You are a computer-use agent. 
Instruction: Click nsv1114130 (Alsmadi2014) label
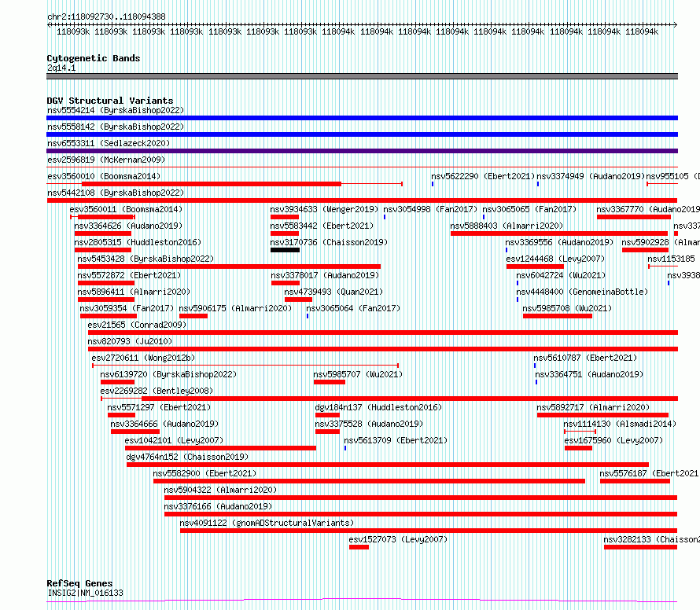tap(620, 424)
